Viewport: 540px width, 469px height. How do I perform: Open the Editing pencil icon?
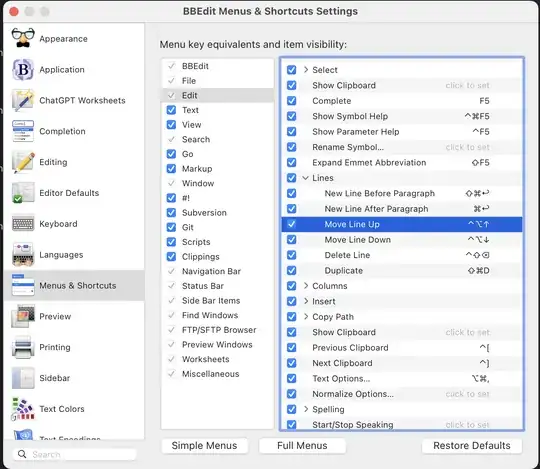coord(23,162)
